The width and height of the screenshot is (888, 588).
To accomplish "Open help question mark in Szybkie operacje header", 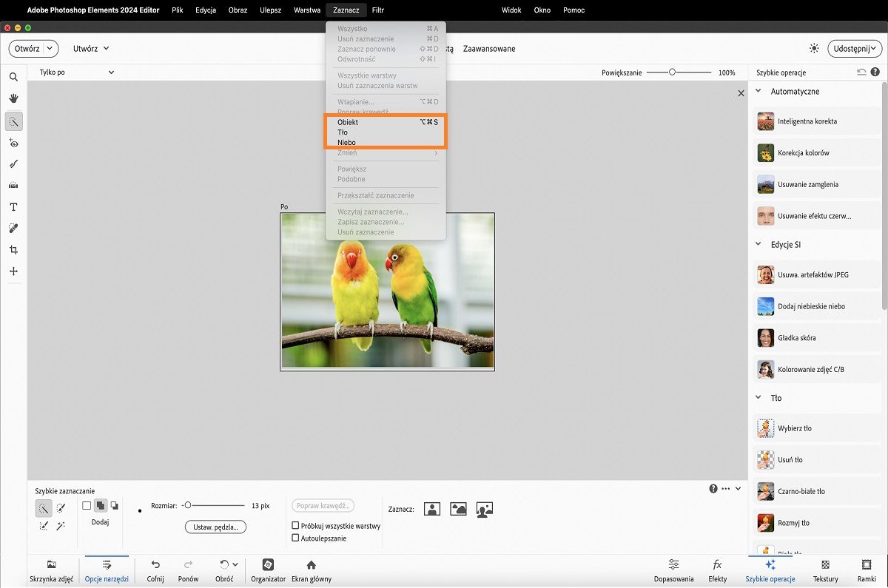I will point(875,72).
